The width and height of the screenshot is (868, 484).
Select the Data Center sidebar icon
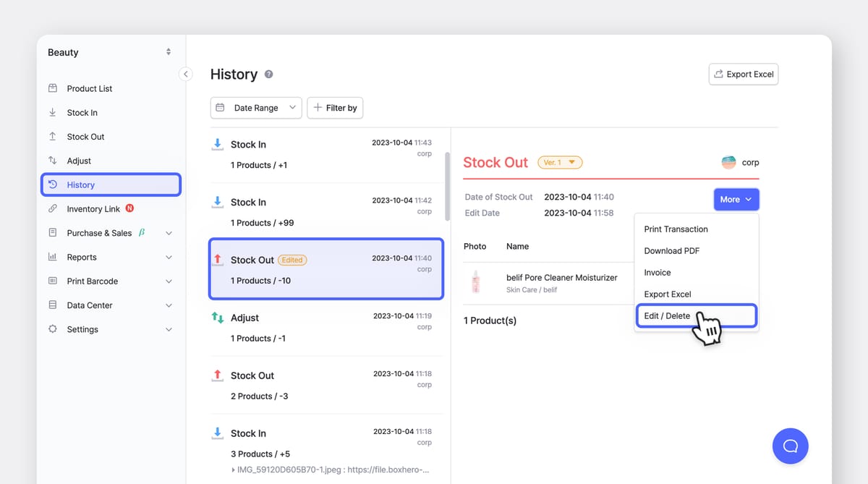pyautogui.click(x=53, y=305)
